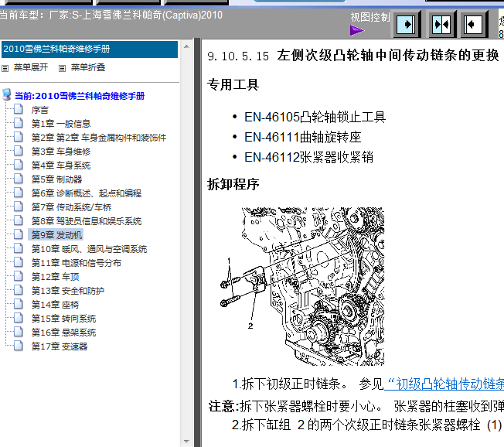Click the 菜单折叠 collapse menu icon

click(x=62, y=68)
